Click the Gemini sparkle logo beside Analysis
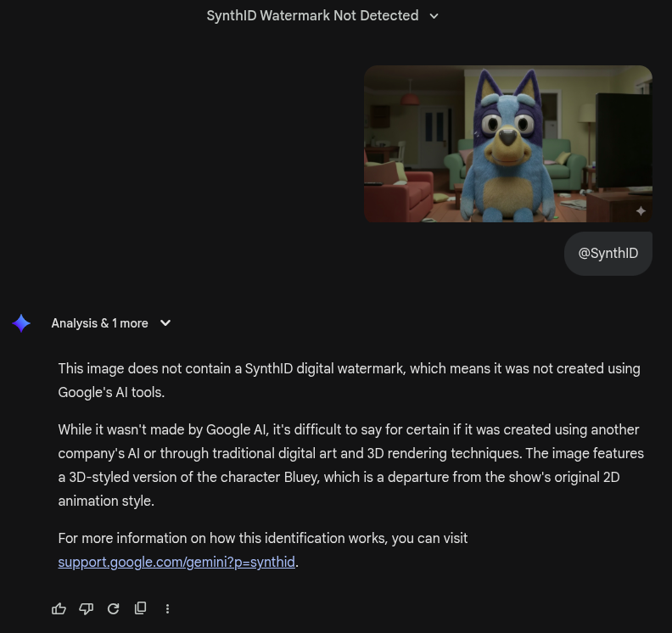 click(21, 323)
